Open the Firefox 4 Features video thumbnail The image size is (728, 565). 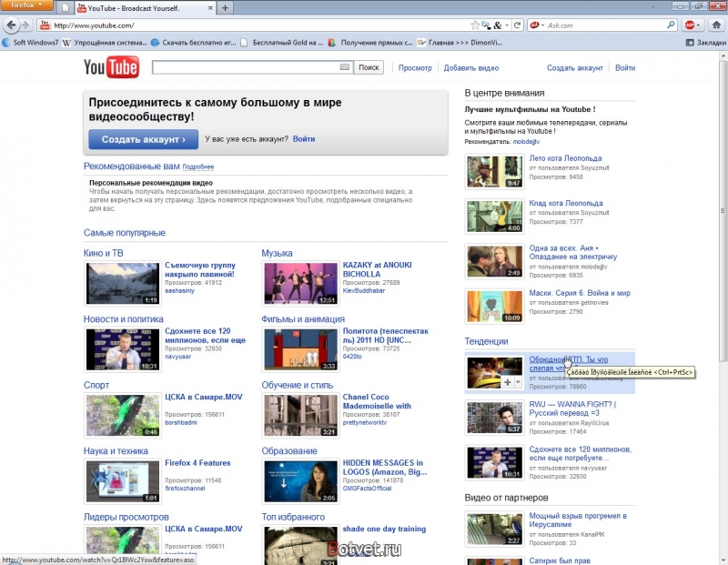(123, 481)
